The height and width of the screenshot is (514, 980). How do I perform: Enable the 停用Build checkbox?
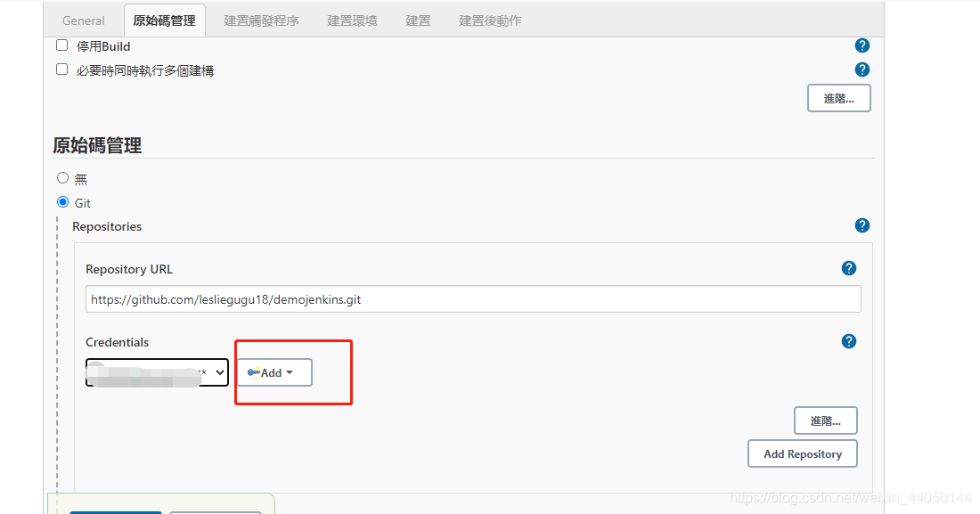(61, 45)
